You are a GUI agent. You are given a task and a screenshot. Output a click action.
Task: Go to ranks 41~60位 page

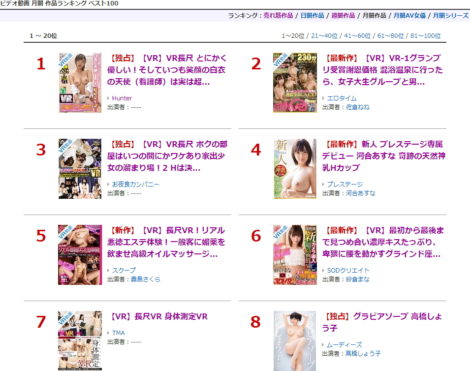pos(357,36)
